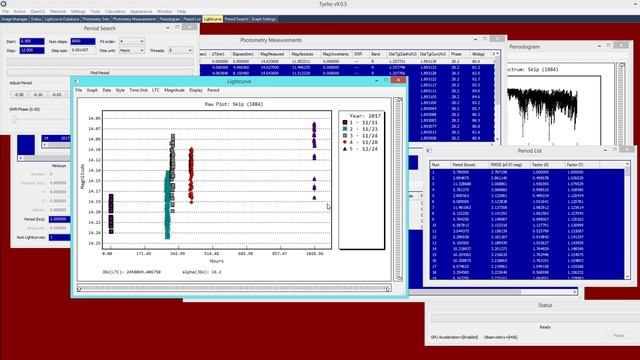Click the Start input field
The width and height of the screenshot is (640, 360).
click(32, 41)
